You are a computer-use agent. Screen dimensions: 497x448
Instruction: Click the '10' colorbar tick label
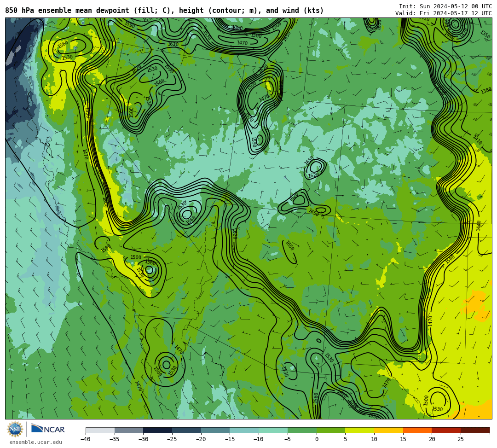pyautogui.click(x=374, y=439)
